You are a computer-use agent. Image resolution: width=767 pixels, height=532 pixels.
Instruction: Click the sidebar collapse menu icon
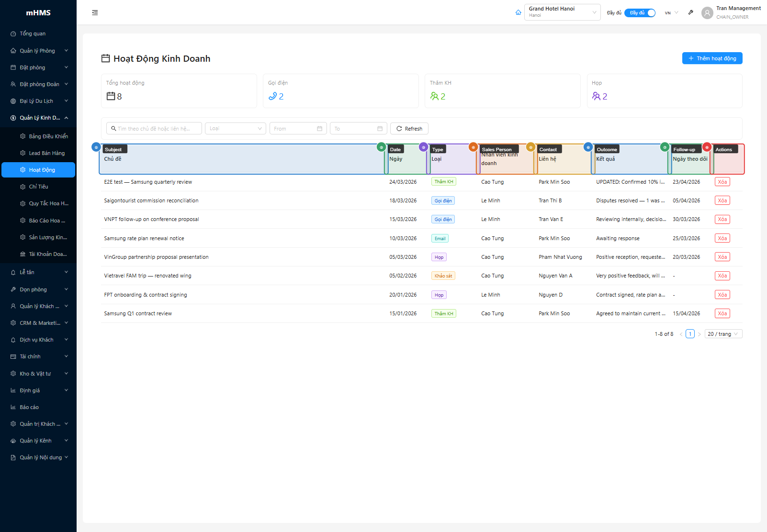95,13
